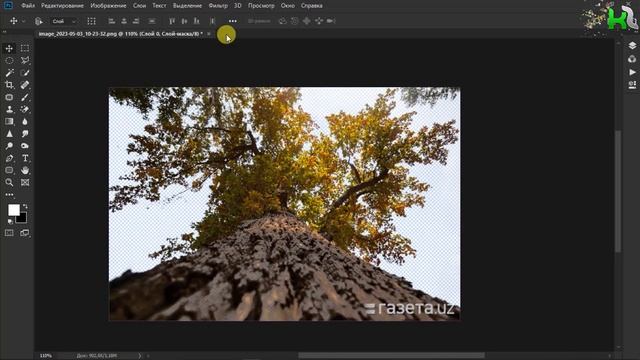Select the Rectangular Marquee tool

click(25, 48)
